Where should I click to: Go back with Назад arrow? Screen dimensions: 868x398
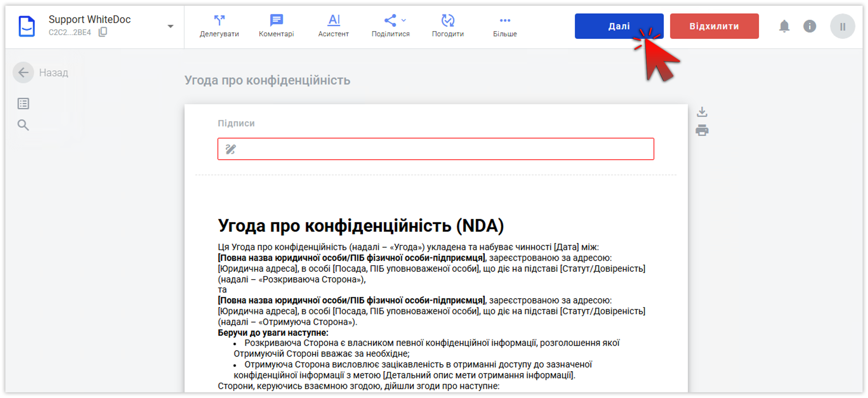(x=23, y=72)
